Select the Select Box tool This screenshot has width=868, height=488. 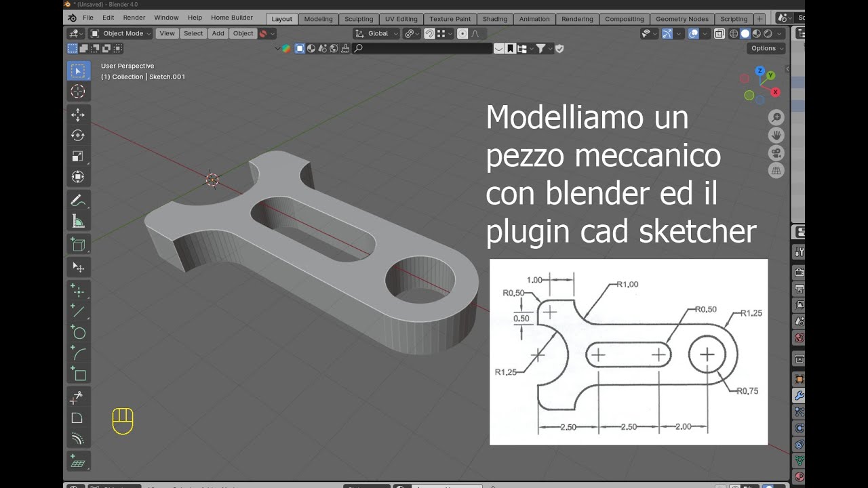[x=78, y=70]
